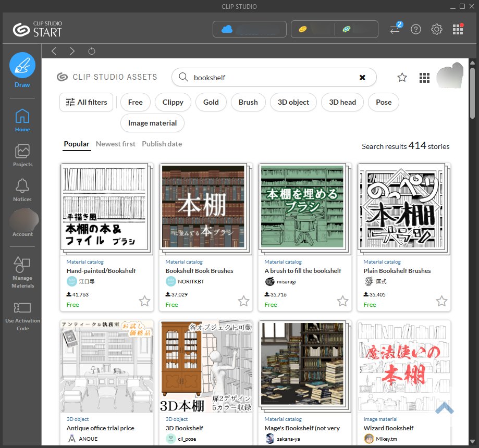
Task: Expand the All filters panel
Action: coord(87,102)
